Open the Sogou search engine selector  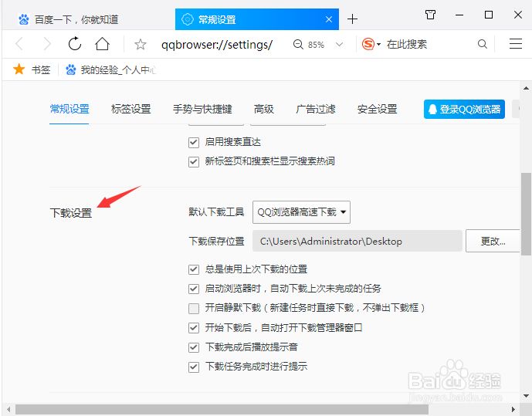(371, 44)
